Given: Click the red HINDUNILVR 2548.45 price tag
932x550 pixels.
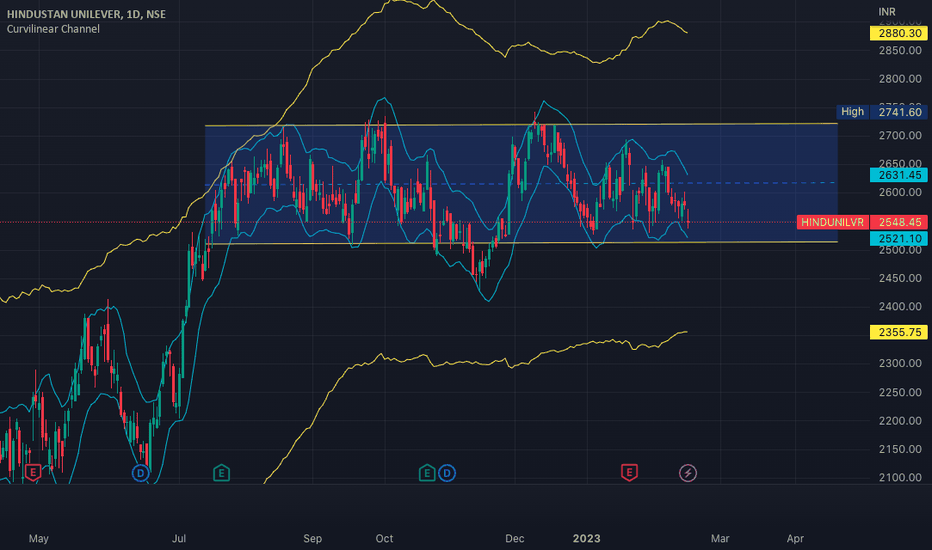Looking at the screenshot, I should 862,222.
